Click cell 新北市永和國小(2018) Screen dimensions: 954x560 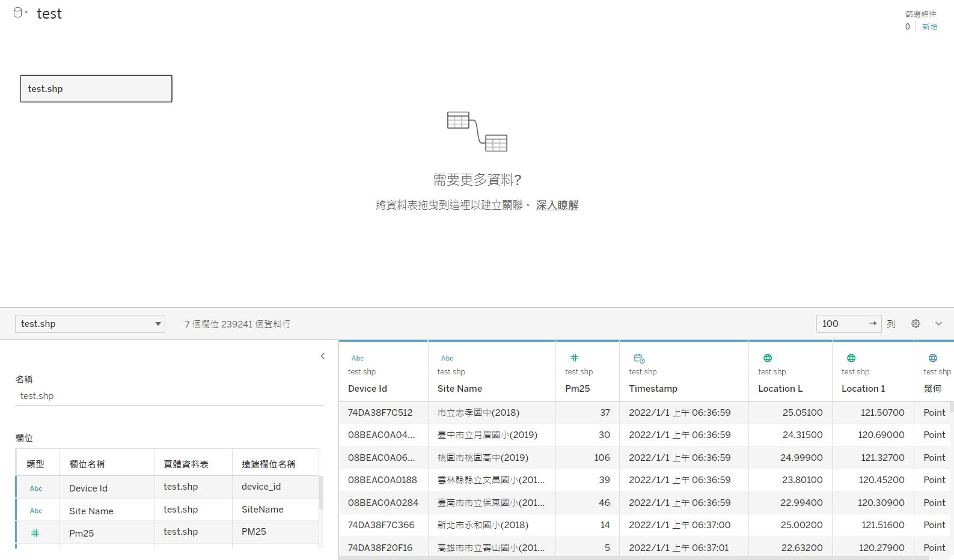pyautogui.click(x=483, y=525)
